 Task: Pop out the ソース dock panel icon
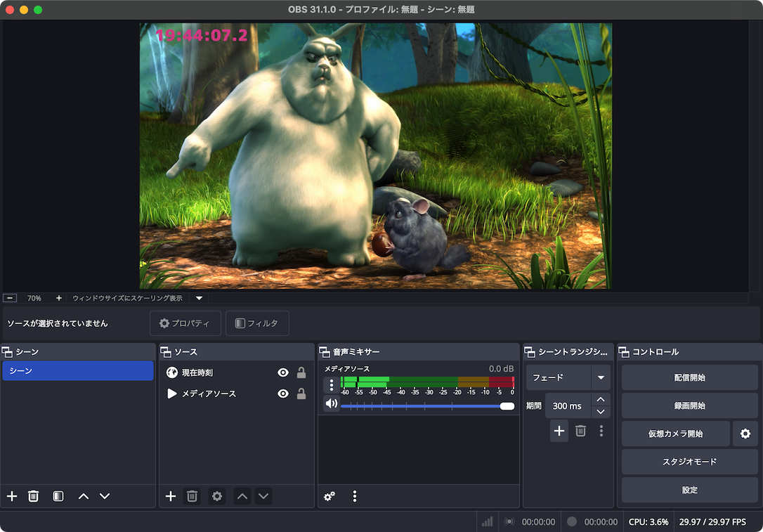tap(166, 351)
